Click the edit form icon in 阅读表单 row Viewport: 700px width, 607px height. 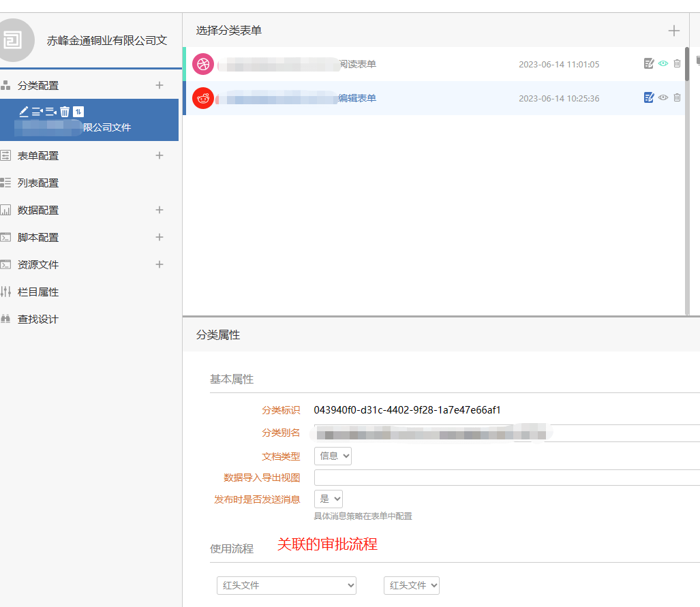coord(649,64)
